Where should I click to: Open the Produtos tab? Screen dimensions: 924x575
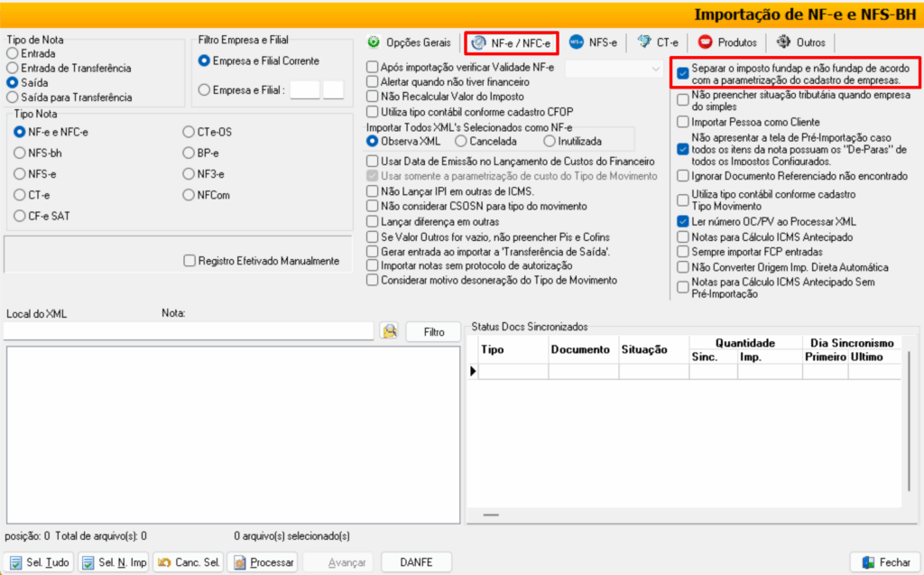coord(727,42)
